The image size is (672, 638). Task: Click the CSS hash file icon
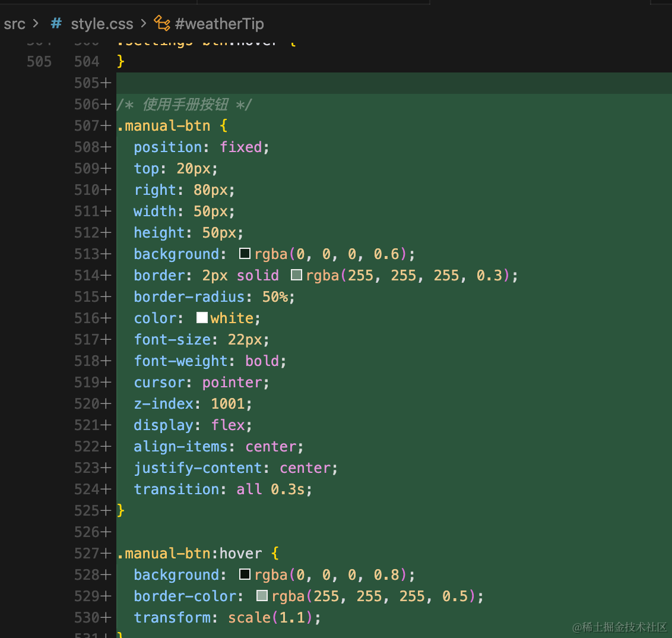pos(56,24)
